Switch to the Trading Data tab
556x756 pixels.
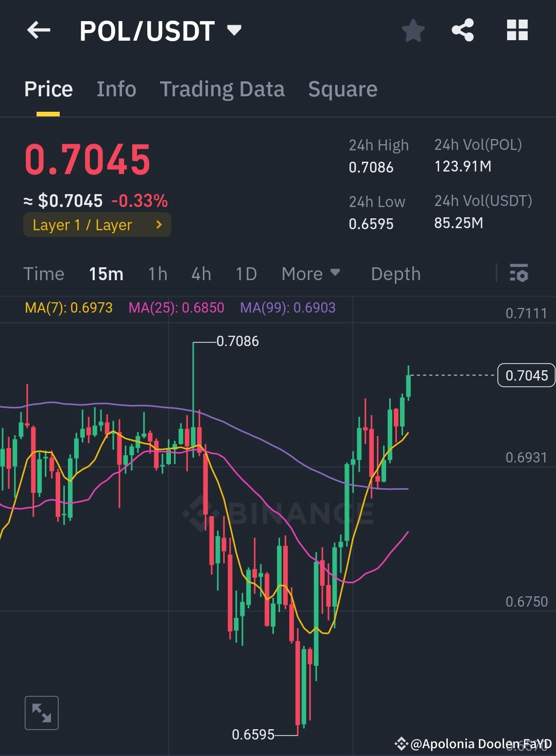(x=222, y=89)
